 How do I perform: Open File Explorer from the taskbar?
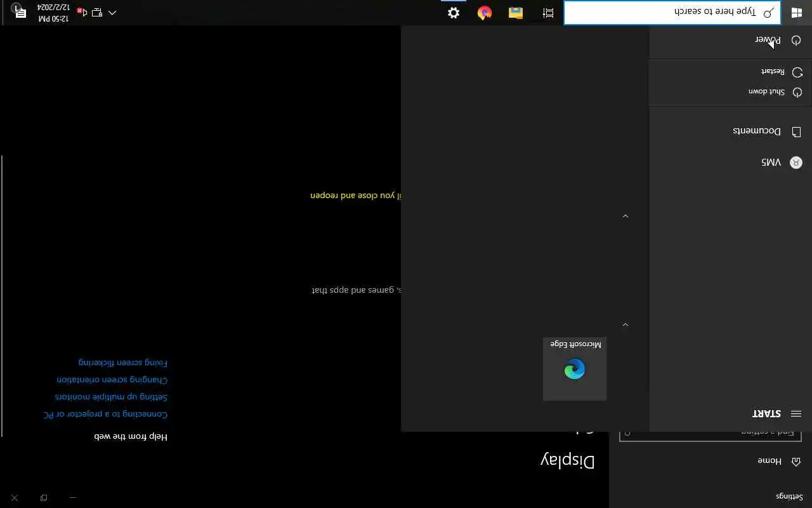point(516,13)
